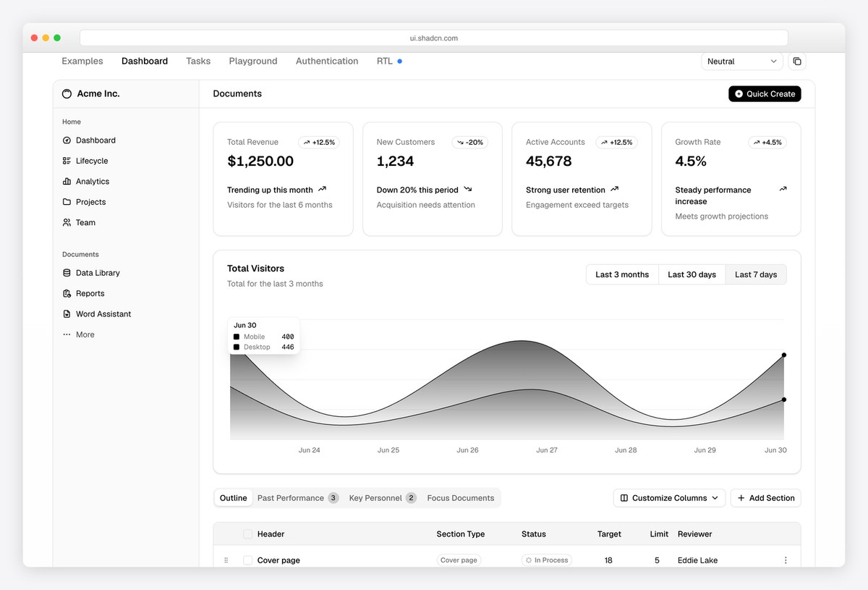Click the Section Type column header
The height and width of the screenshot is (590, 868).
point(461,534)
